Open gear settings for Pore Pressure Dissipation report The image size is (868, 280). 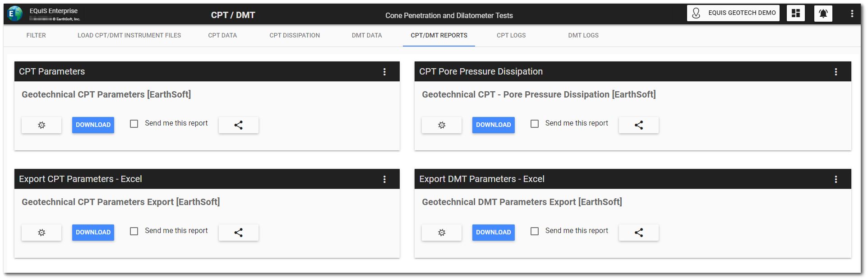[x=442, y=125]
